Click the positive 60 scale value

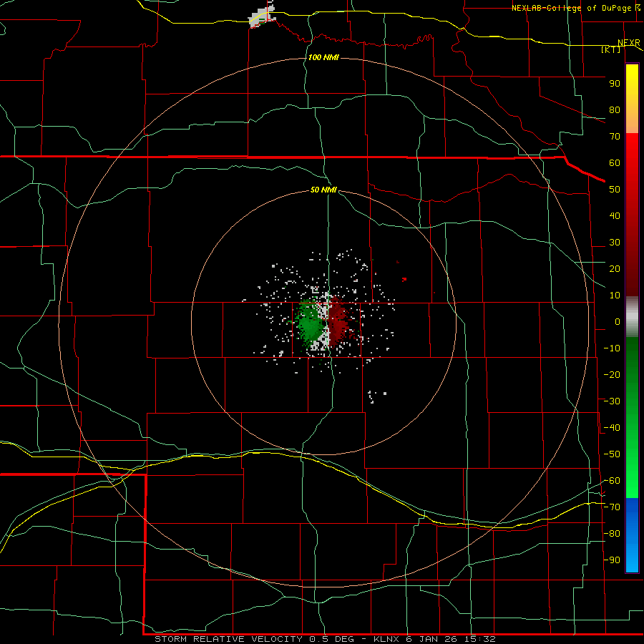615,163
